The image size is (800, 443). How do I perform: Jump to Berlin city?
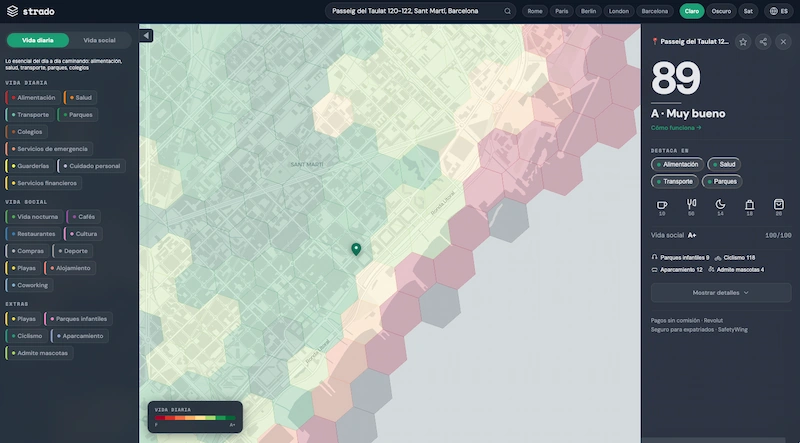click(588, 11)
